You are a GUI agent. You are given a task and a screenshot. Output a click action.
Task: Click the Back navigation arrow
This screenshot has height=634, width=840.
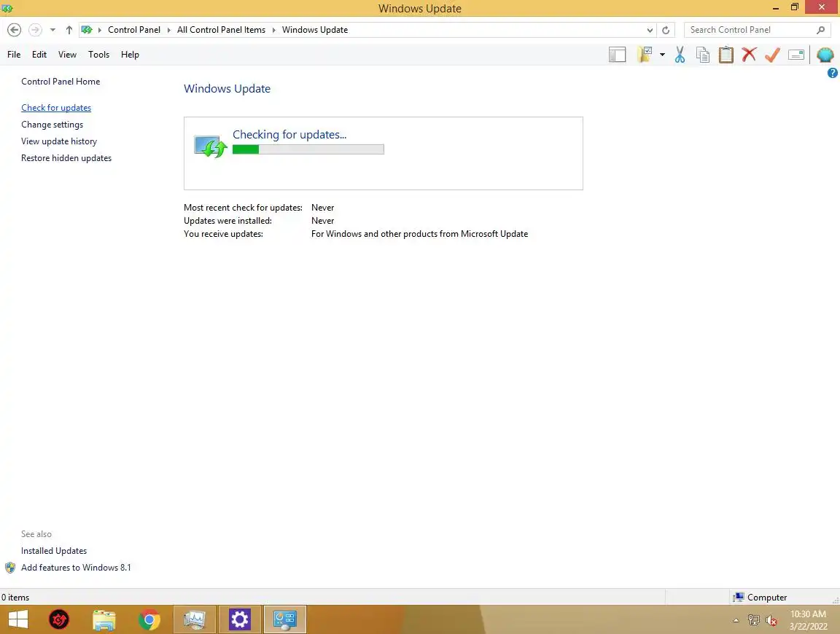click(x=15, y=30)
